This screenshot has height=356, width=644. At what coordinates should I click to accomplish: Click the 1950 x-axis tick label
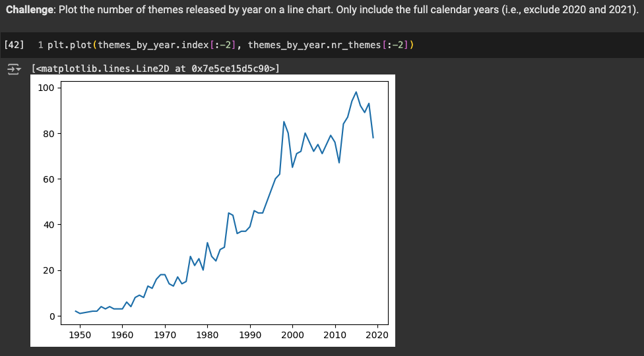point(80,335)
